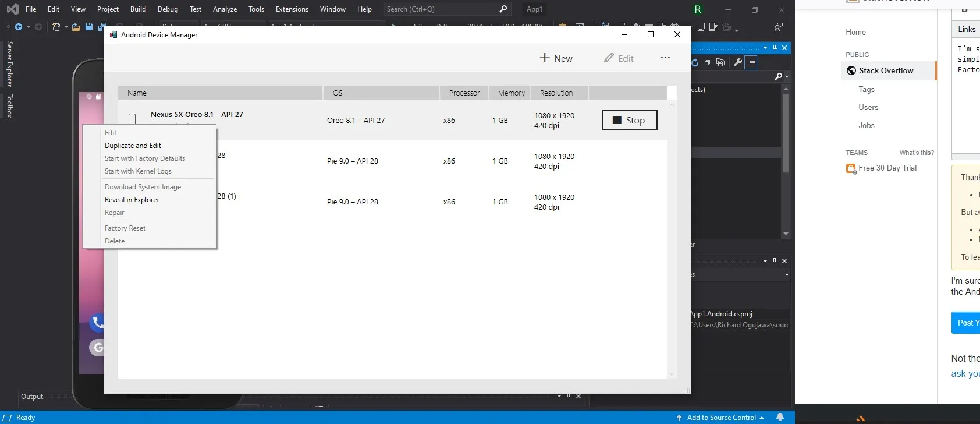The height and width of the screenshot is (424, 980).
Task: Click the Google G icon on the emulator
Action: (97, 348)
